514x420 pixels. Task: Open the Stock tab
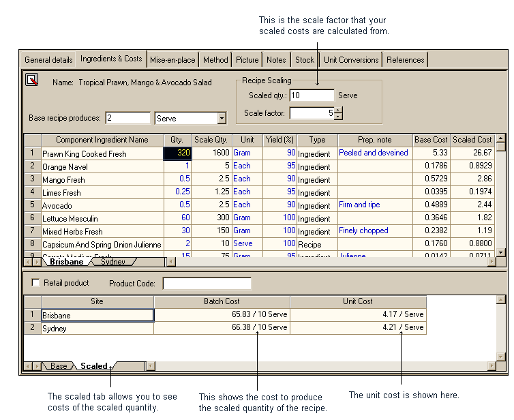[x=305, y=60]
